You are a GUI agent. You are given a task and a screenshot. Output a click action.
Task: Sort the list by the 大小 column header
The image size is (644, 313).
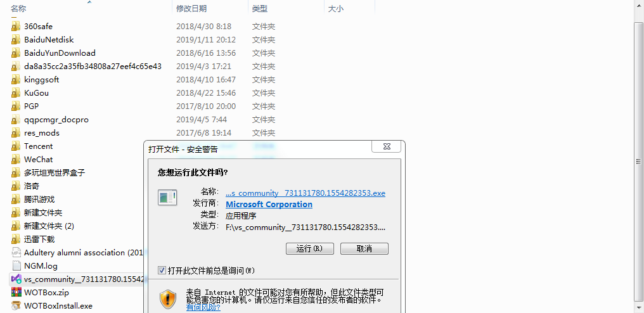pos(335,8)
